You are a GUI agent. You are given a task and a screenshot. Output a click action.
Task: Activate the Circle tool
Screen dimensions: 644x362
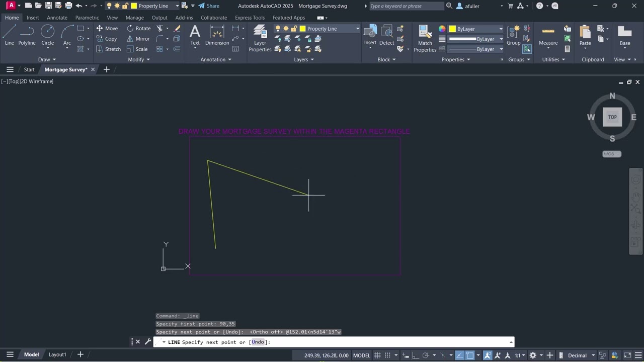48,35
